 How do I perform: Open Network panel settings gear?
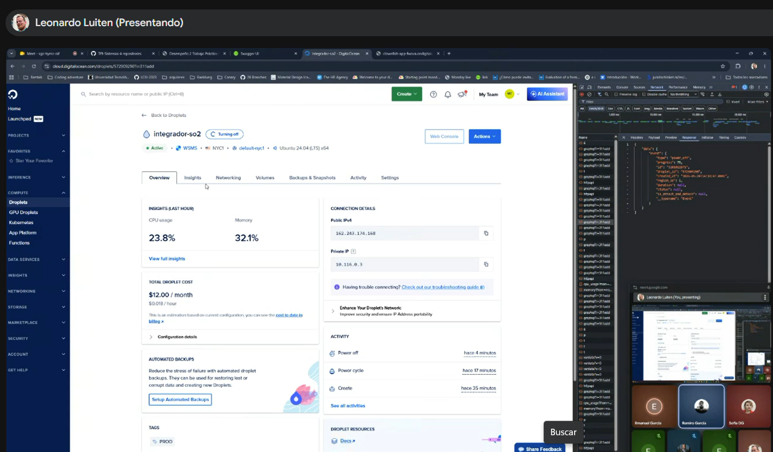tap(767, 94)
